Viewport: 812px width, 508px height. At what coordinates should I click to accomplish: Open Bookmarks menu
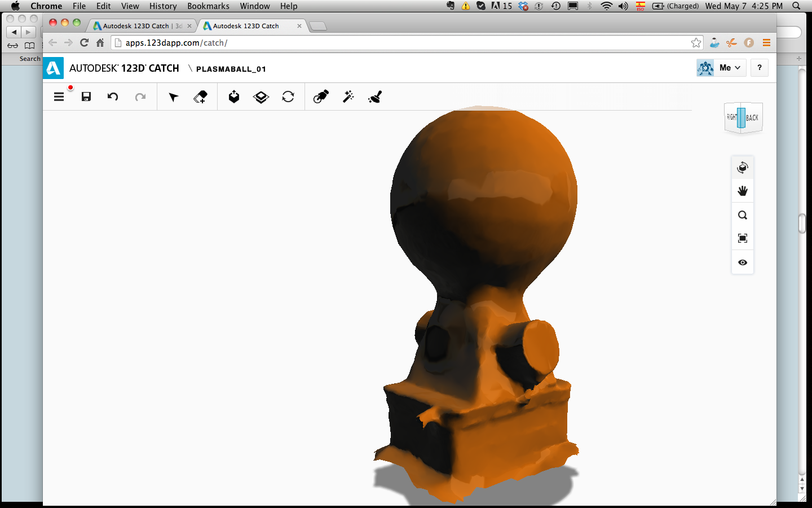click(208, 6)
